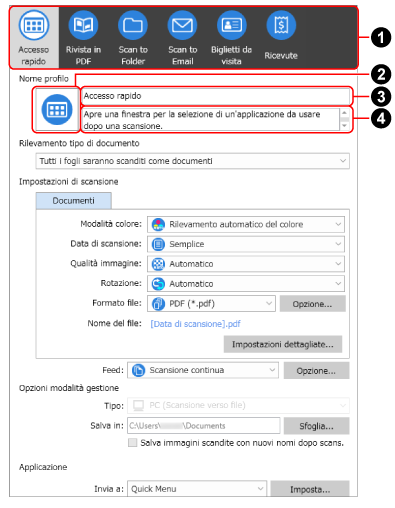Image resolution: width=395 pixels, height=508 pixels.
Task: Click the Modalità colore palette icon
Action: (x=158, y=224)
